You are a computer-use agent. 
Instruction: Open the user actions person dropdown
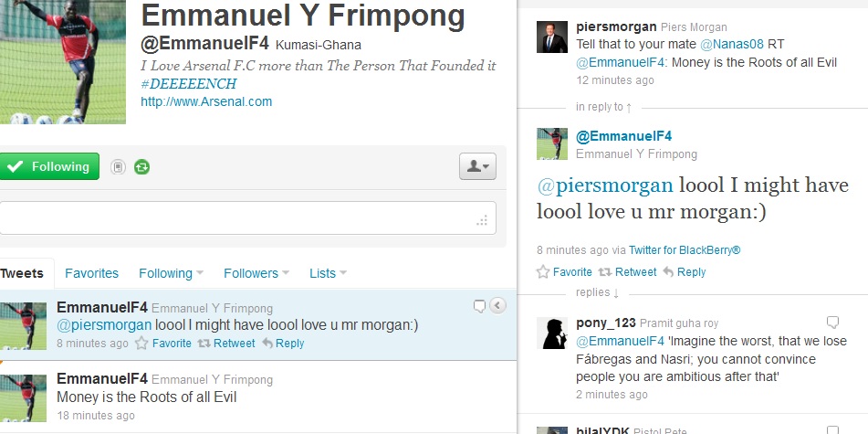477,166
